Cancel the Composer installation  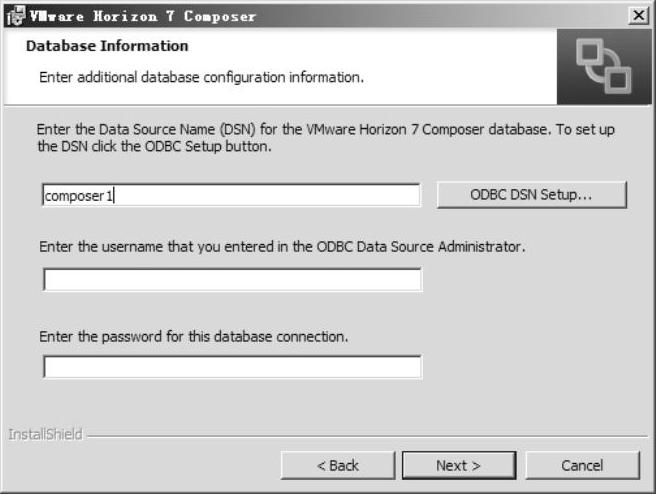tap(582, 465)
